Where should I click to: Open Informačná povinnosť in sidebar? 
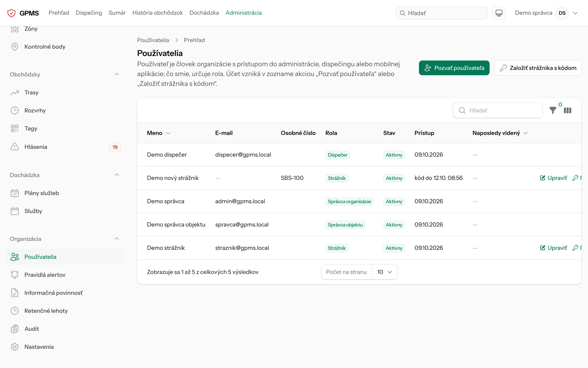[65, 293]
